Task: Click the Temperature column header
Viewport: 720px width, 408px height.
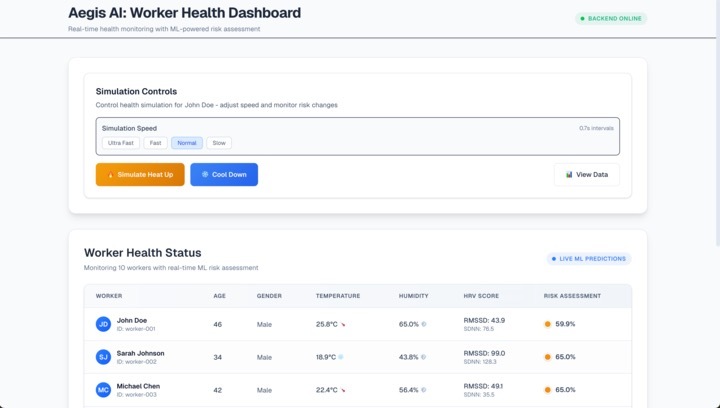Action: (338, 296)
